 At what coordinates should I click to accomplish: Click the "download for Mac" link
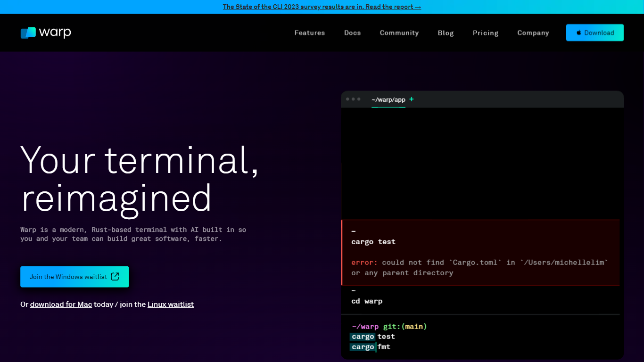click(61, 304)
